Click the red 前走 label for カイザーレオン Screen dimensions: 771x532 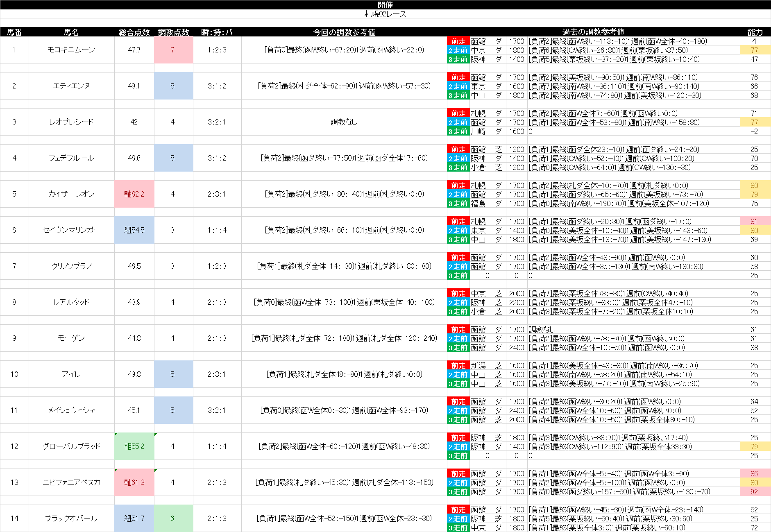point(458,186)
